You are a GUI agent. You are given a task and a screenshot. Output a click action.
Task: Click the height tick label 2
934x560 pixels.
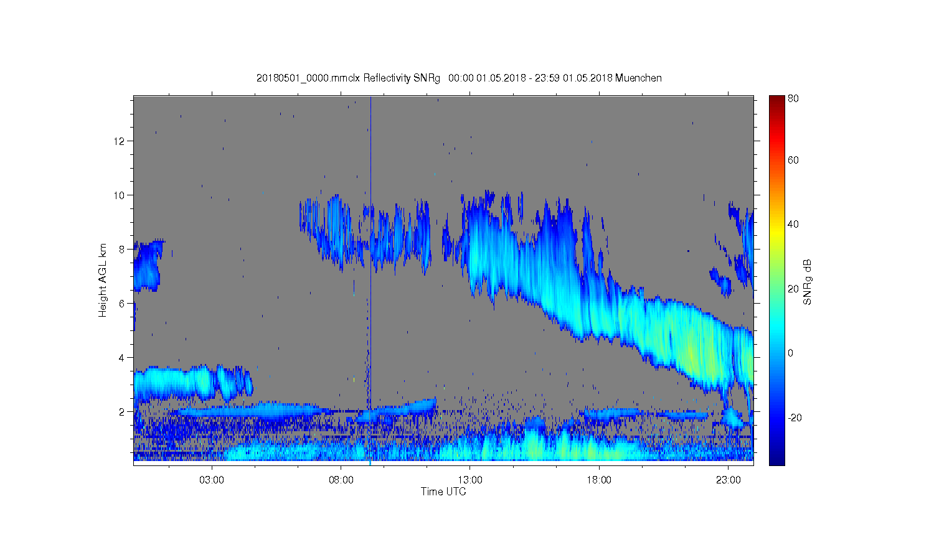pyautogui.click(x=123, y=411)
